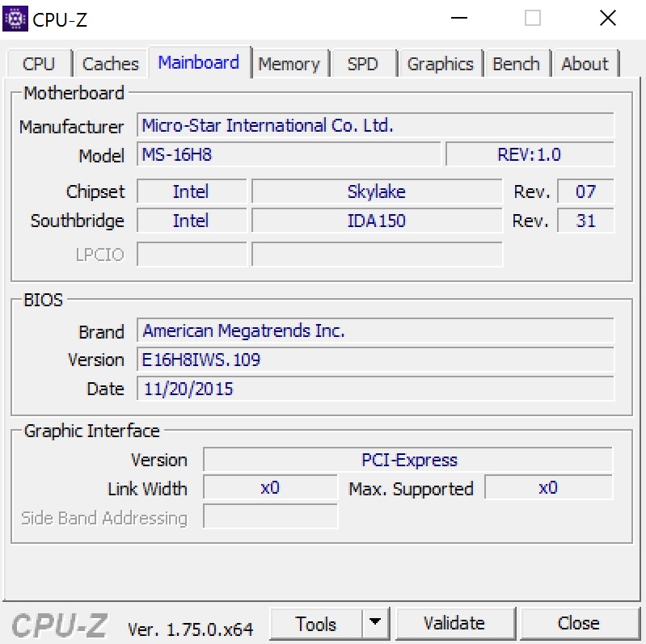Open the SPD tab

coord(362,64)
